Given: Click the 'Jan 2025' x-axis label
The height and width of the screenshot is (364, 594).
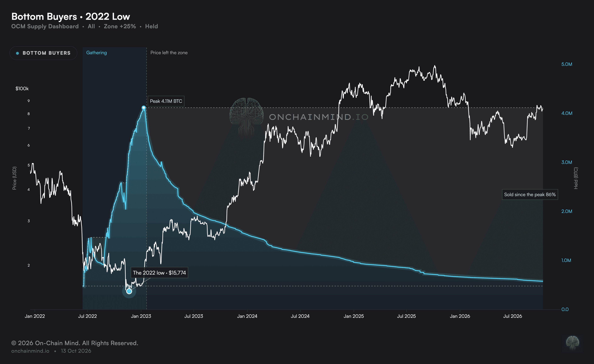Looking at the screenshot, I should [x=354, y=316].
